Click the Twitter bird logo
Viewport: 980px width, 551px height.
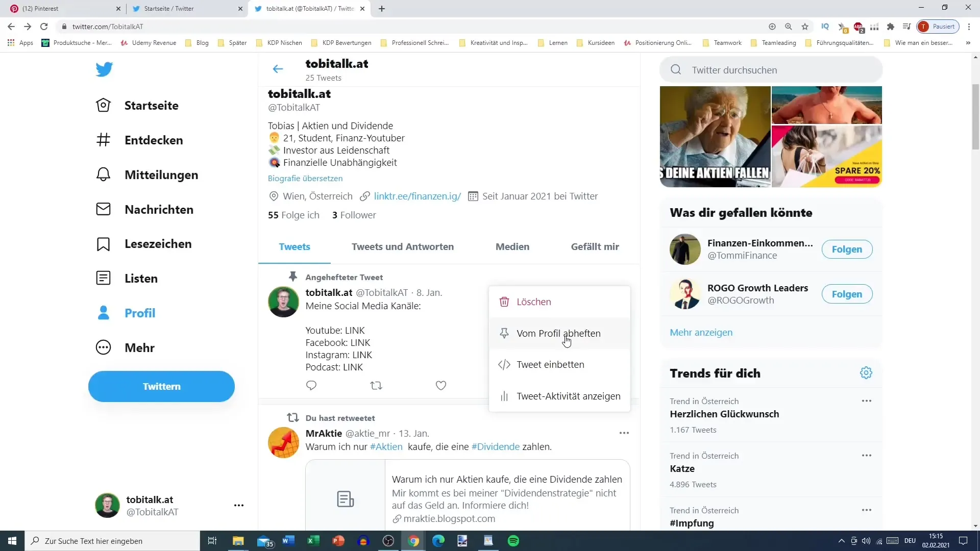104,69
